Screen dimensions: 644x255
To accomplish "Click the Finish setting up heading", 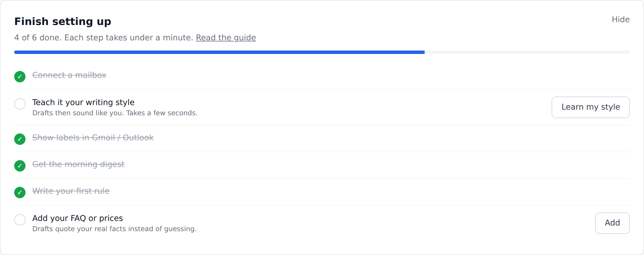I will (x=63, y=22).
